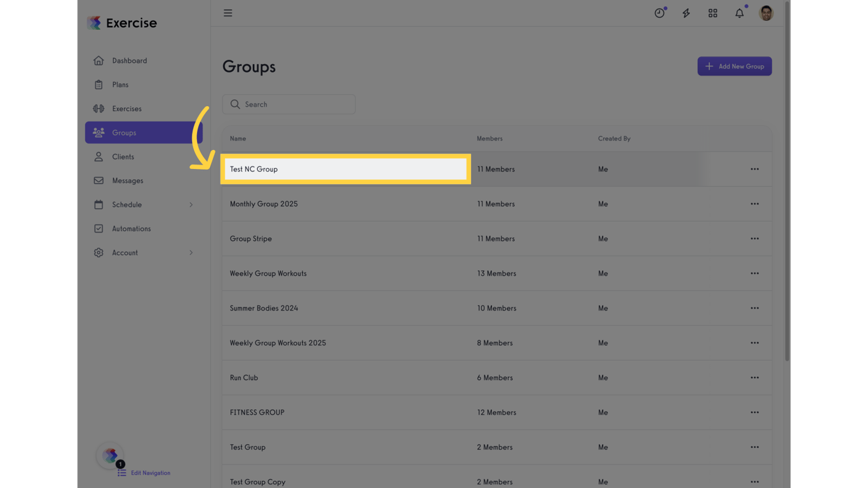Screen dimensions: 868x488
Task: Open the notifications bell icon
Action: (x=739, y=13)
